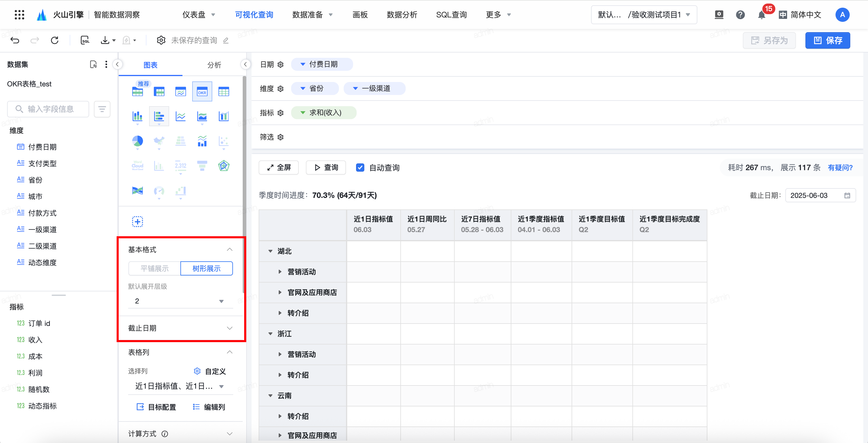Click the 目标配置 button
This screenshot has height=443, width=868.
click(x=156, y=407)
